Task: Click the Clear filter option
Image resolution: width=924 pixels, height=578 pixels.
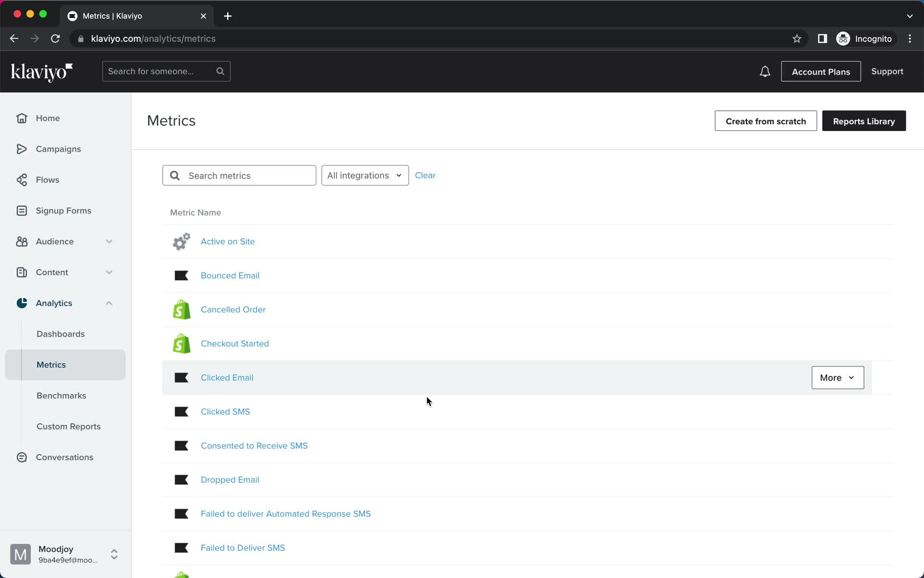Action: pyautogui.click(x=426, y=175)
